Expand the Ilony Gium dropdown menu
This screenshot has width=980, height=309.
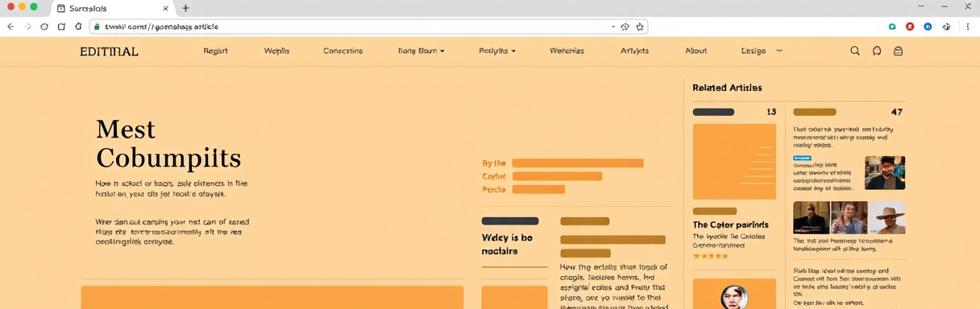(421, 51)
